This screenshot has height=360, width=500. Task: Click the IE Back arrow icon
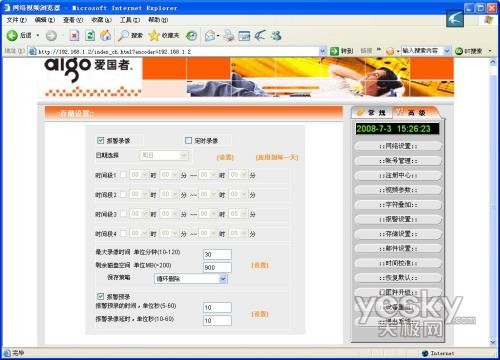[12, 35]
